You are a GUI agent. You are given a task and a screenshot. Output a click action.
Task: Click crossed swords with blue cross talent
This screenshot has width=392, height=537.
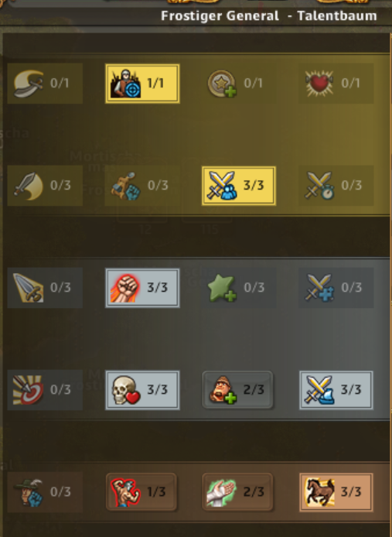click(x=336, y=287)
